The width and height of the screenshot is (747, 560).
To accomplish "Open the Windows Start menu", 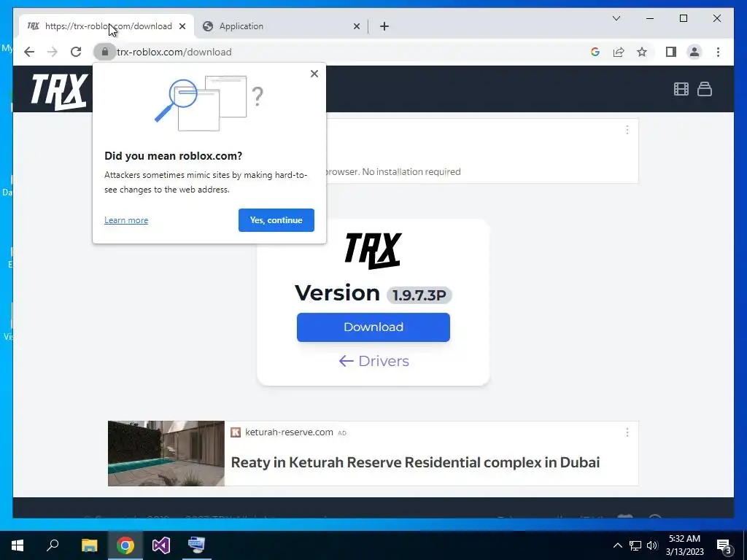I will [x=18, y=545].
